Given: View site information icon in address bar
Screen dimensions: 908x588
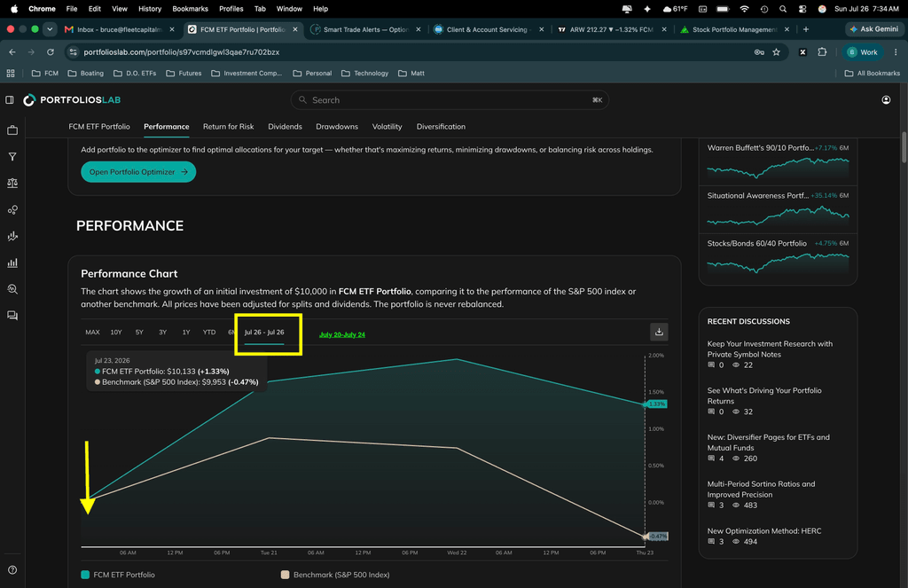Looking at the screenshot, I should tap(73, 52).
